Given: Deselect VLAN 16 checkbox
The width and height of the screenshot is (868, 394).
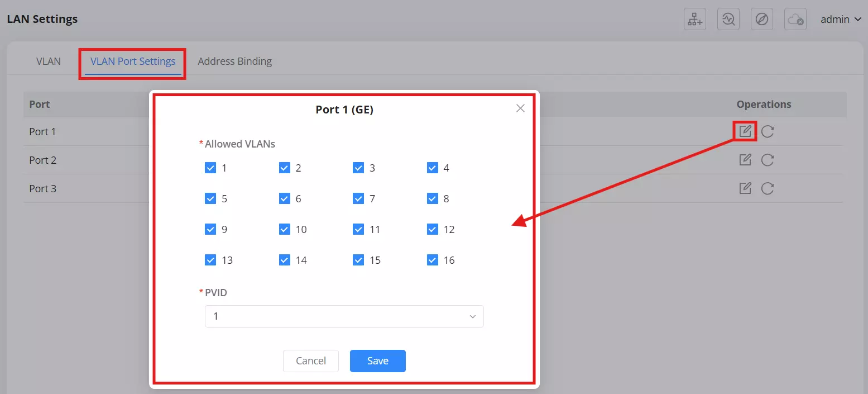Looking at the screenshot, I should pyautogui.click(x=433, y=260).
